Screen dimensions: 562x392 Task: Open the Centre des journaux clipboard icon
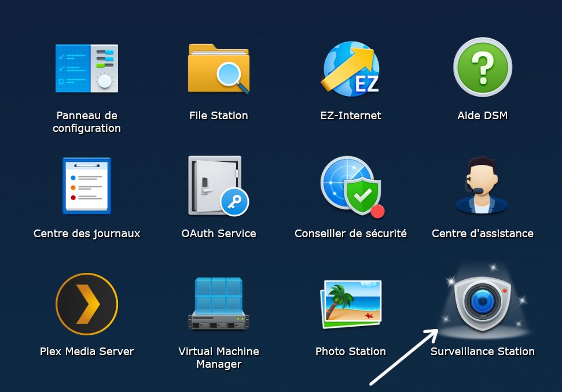[x=87, y=186]
